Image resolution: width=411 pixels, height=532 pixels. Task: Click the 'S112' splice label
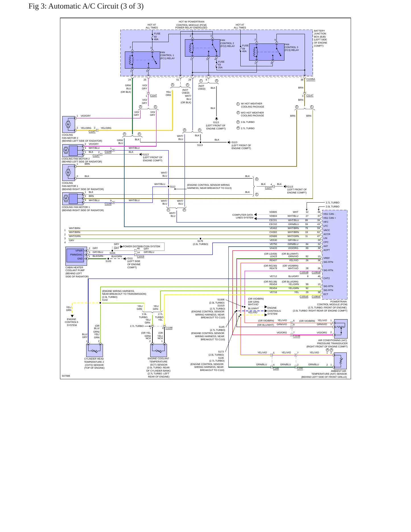click(173, 187)
